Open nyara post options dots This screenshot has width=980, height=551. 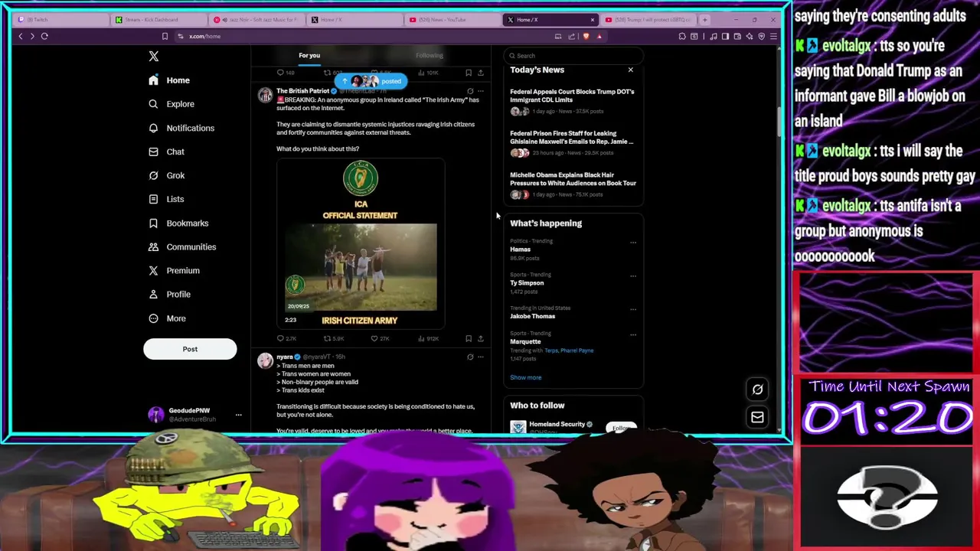pos(481,357)
